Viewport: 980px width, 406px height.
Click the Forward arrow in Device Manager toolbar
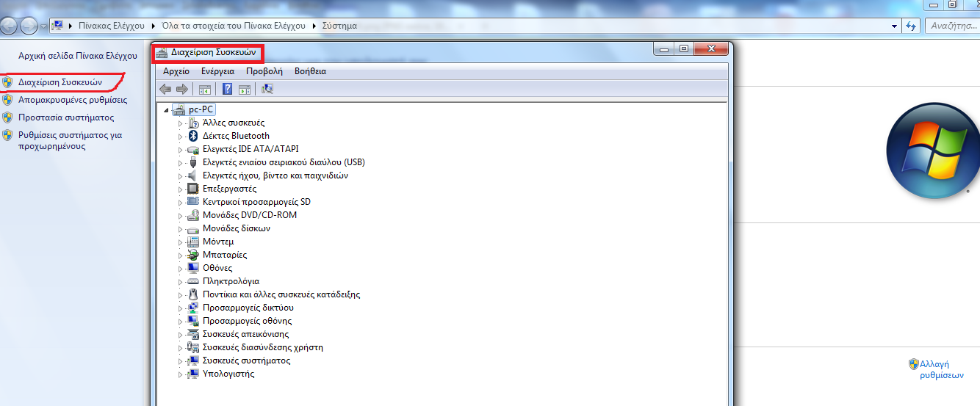(x=181, y=89)
